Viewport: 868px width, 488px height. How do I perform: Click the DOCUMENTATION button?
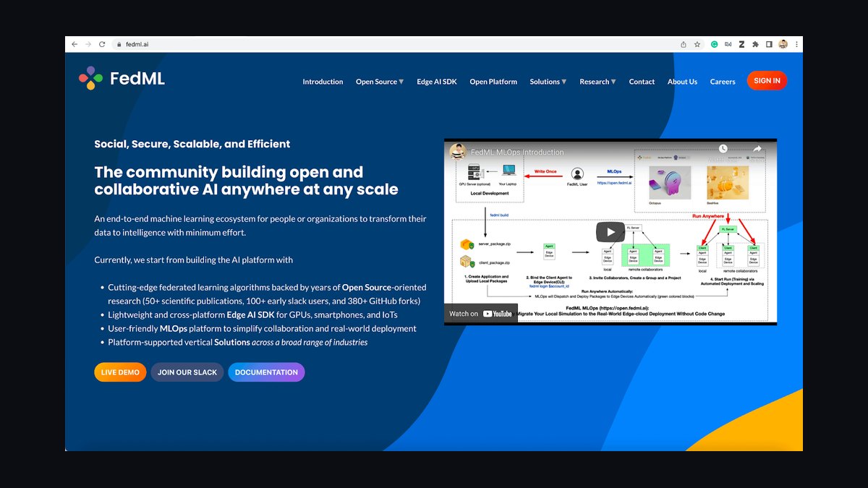266,372
